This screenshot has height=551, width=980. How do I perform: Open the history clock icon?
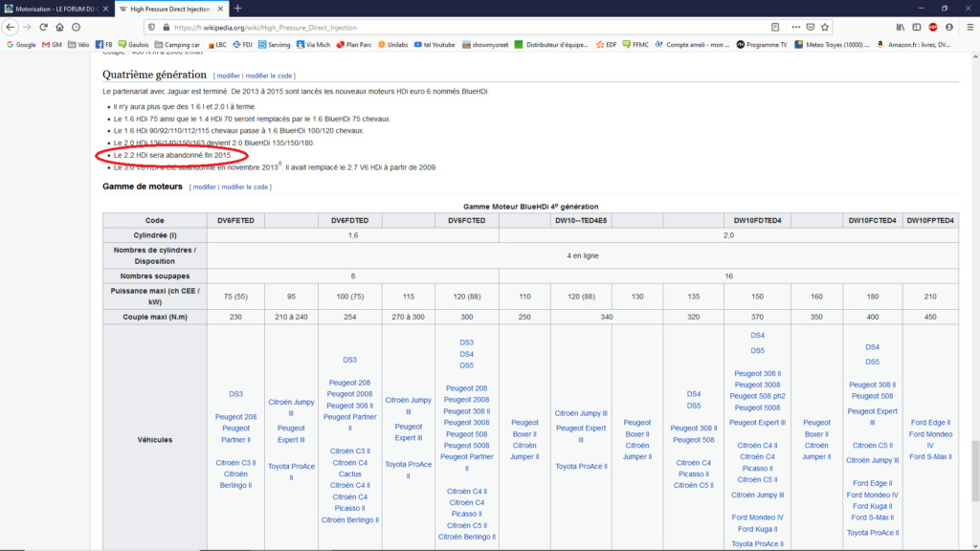pyautogui.click(x=77, y=28)
